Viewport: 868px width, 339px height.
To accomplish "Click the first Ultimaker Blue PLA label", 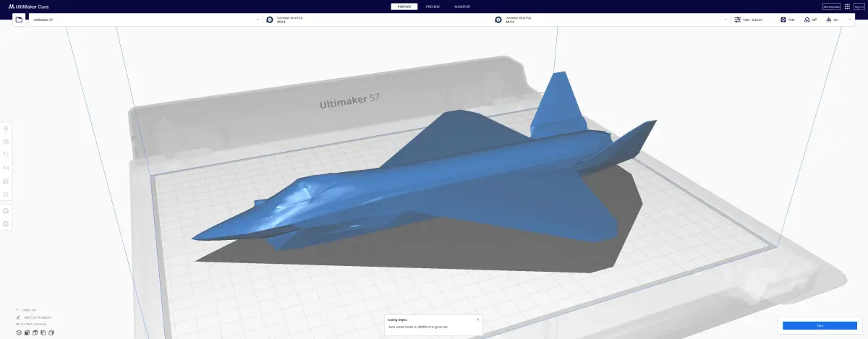I will click(x=290, y=17).
